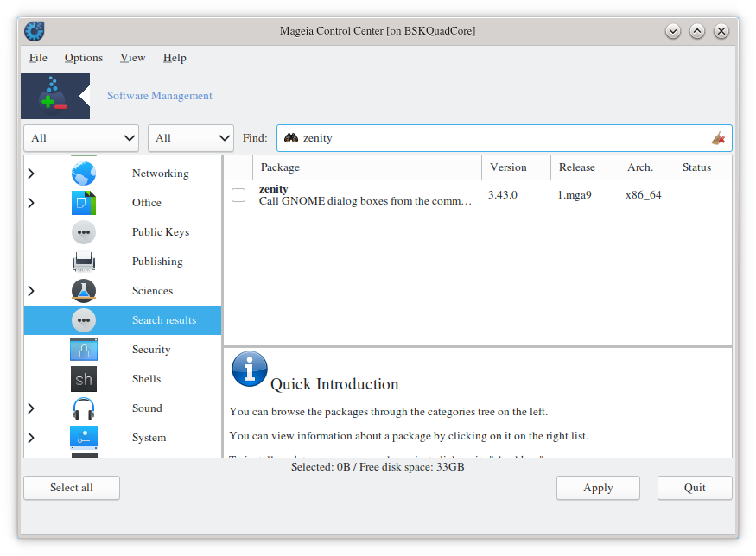This screenshot has height=556, width=756.
Task: Select the Office tree label
Action: [147, 203]
